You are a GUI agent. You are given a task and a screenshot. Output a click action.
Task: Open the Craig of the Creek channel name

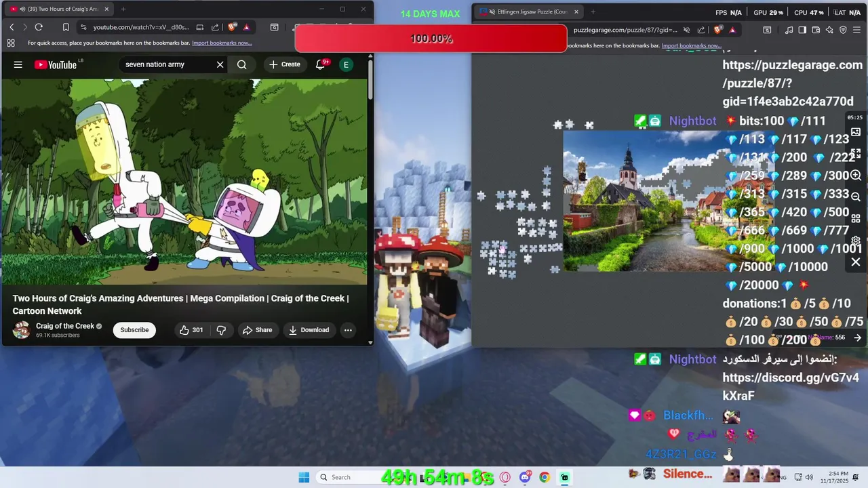tap(65, 326)
